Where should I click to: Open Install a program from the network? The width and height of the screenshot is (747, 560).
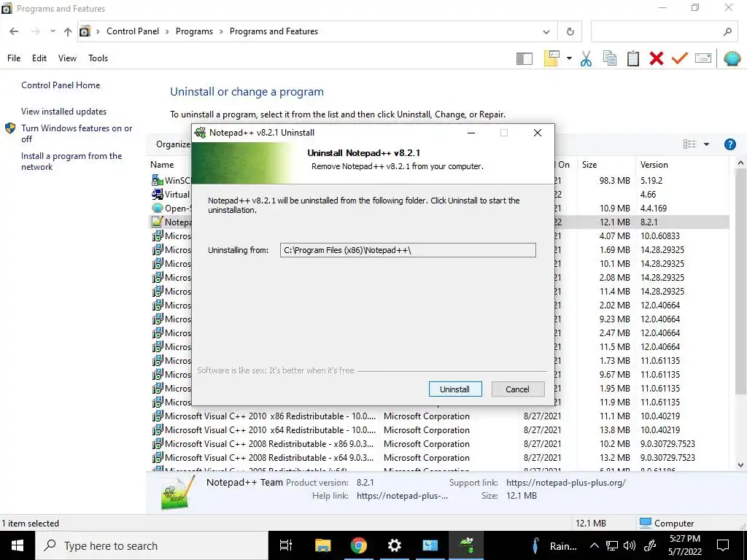point(71,161)
